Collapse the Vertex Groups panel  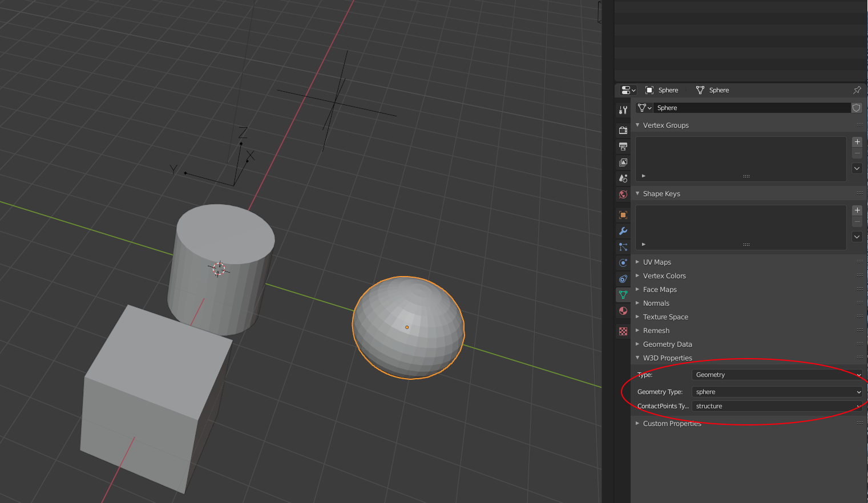pyautogui.click(x=665, y=125)
